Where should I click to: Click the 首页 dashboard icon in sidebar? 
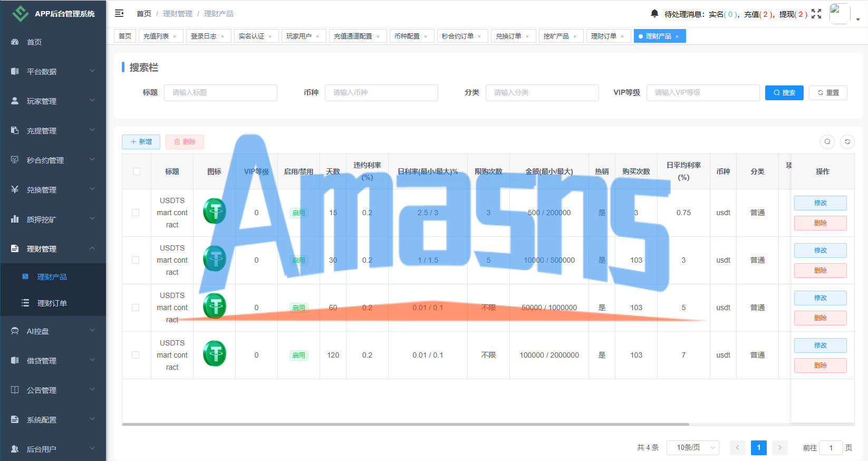[x=15, y=42]
